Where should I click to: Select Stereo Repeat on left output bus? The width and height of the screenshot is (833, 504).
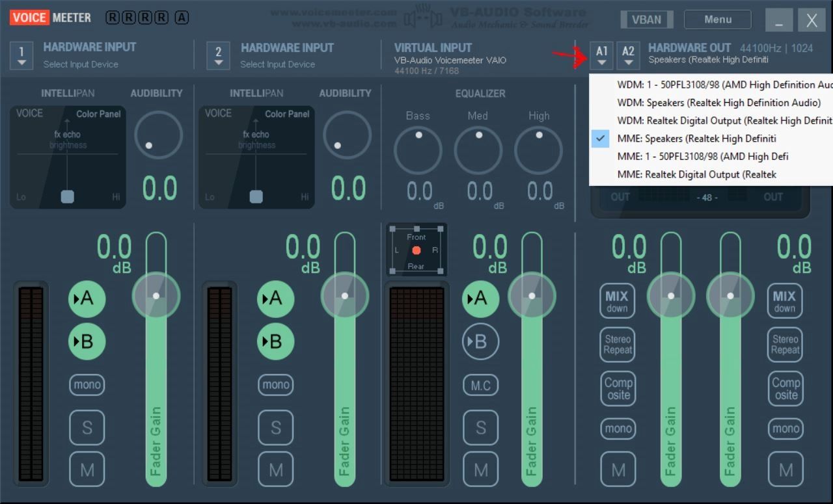(x=617, y=345)
